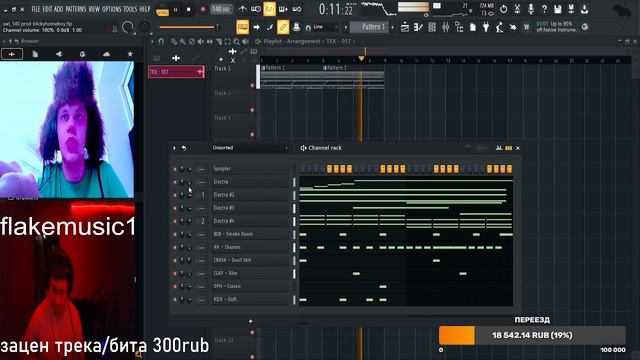Toggle song/pattern mode button
The height and width of the screenshot is (360, 640).
162,10
